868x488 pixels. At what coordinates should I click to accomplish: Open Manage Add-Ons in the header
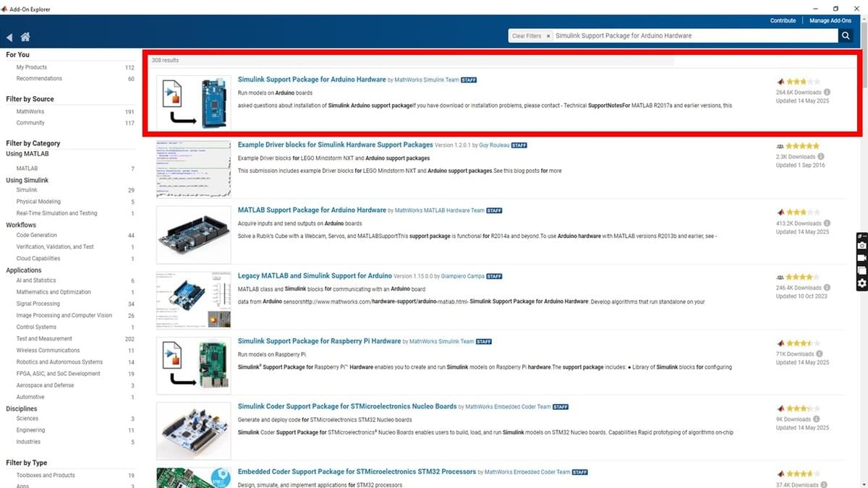(830, 21)
